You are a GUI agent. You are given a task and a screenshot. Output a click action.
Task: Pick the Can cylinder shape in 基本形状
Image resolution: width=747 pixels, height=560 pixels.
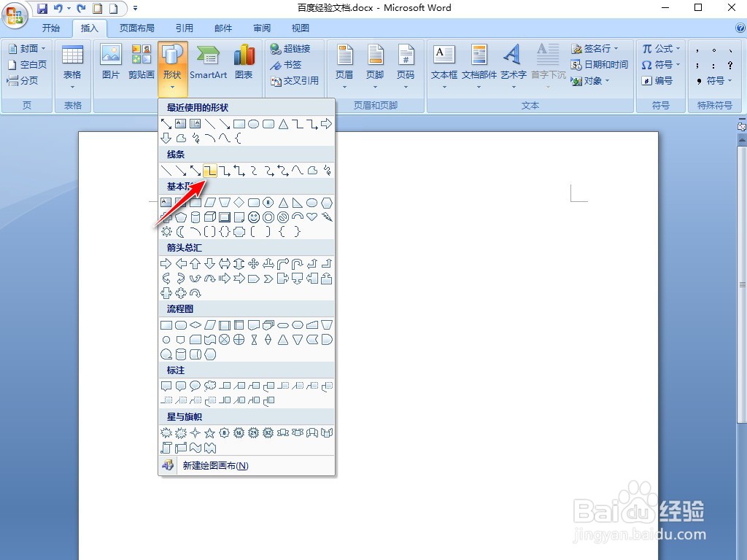pos(196,217)
